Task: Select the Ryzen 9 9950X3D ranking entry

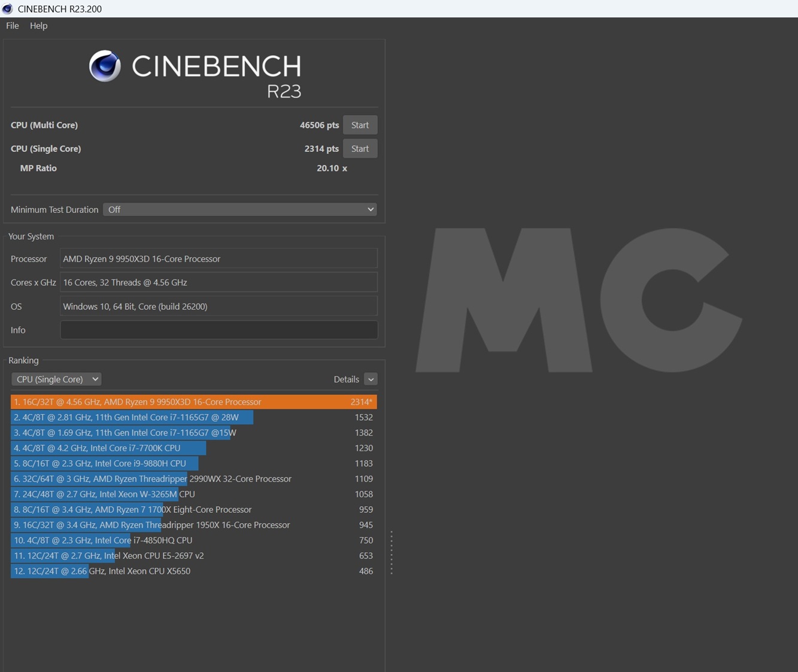Action: 193,402
